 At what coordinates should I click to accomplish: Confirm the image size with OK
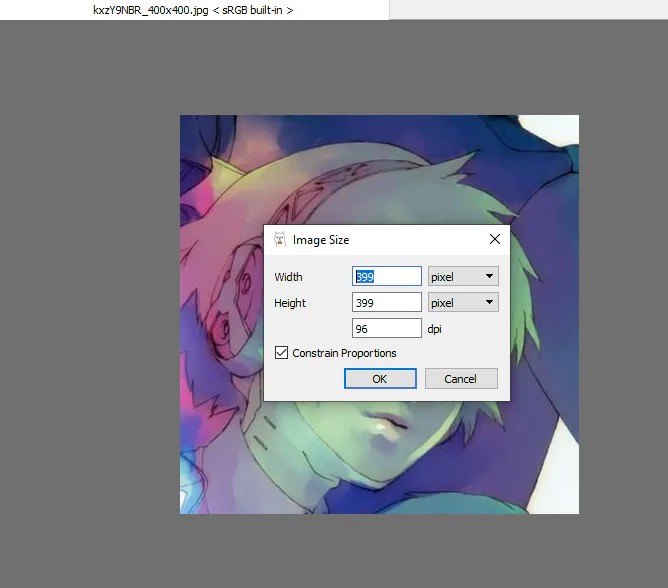[x=380, y=379]
